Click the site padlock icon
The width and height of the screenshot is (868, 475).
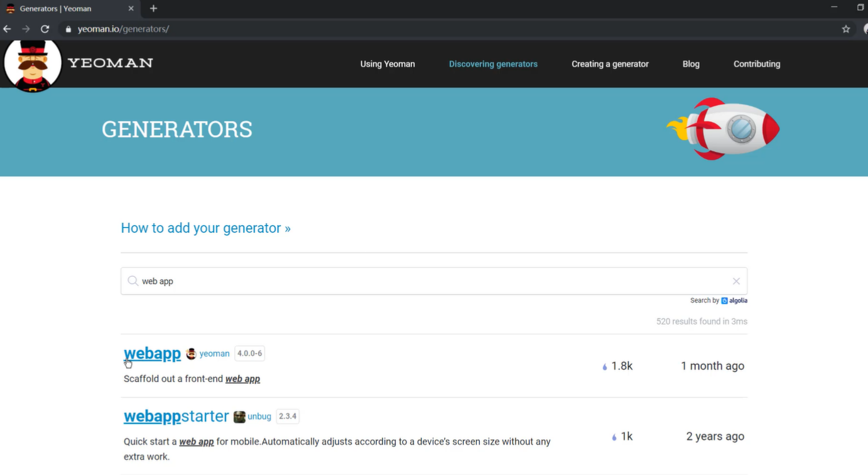tap(68, 29)
